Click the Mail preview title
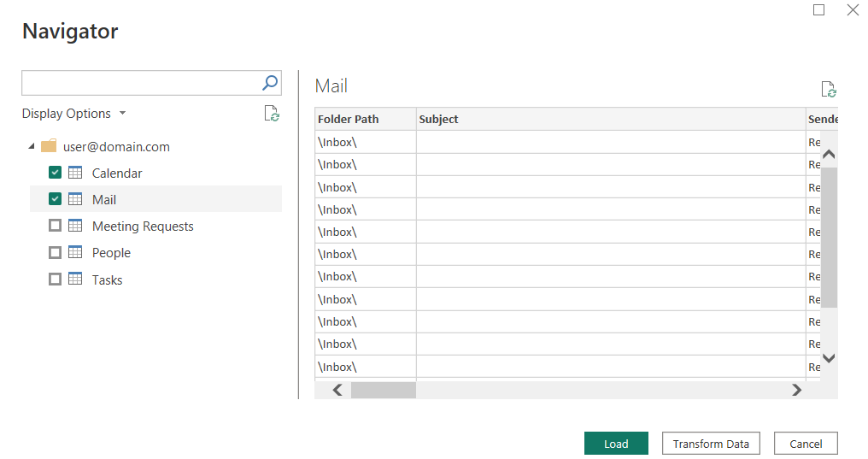 click(x=331, y=85)
